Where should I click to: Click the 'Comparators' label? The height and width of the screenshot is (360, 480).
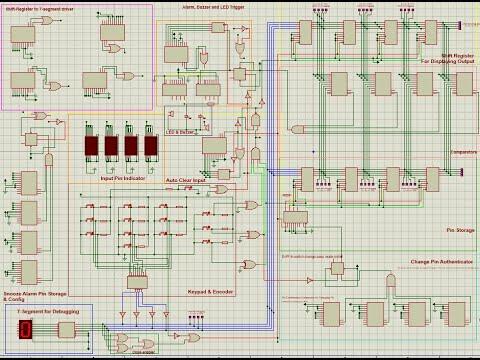click(x=464, y=152)
